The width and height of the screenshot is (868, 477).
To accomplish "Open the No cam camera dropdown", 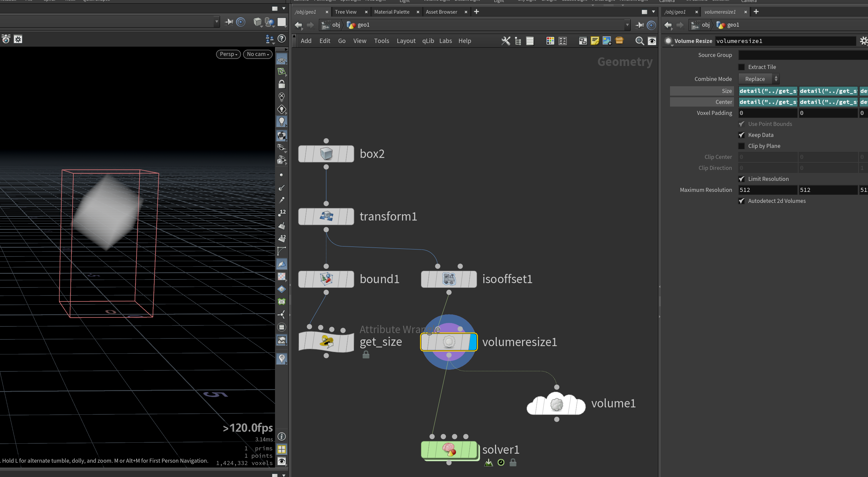I will pos(258,54).
